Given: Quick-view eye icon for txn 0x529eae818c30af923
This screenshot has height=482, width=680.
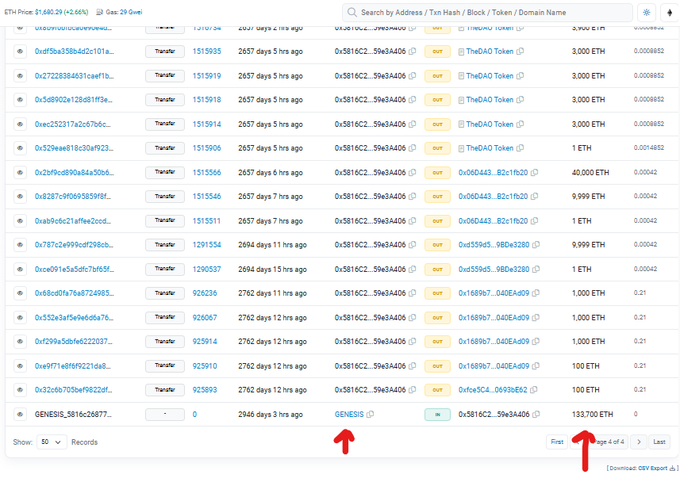Looking at the screenshot, I should click(20, 148).
